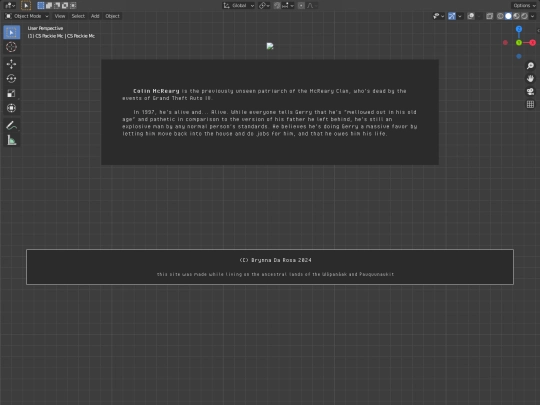Click the zoom magnifier viewport button
The width and height of the screenshot is (540, 405).
point(530,66)
